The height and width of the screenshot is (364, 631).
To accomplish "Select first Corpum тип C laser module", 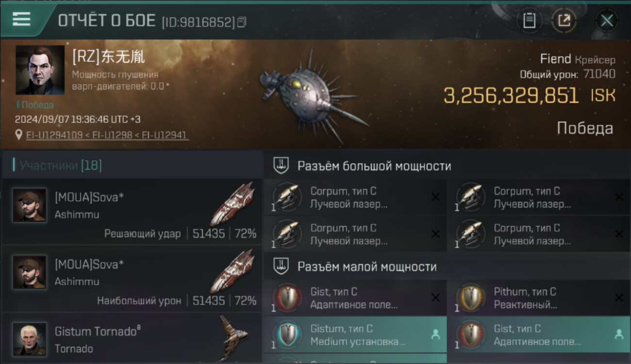I will 355,198.
